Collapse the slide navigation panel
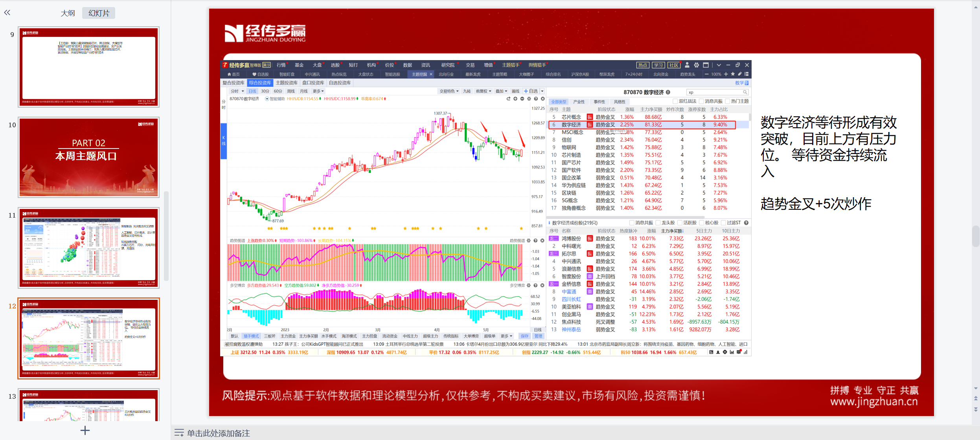This screenshot has width=980, height=440. point(7,13)
